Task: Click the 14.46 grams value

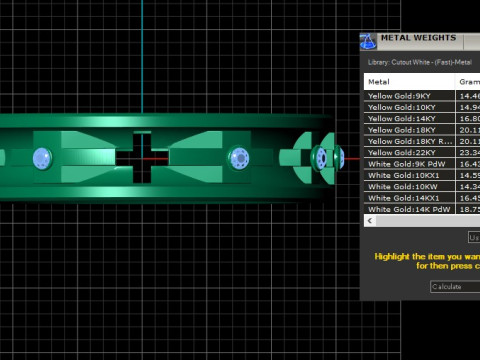Action: pyautogui.click(x=470, y=96)
